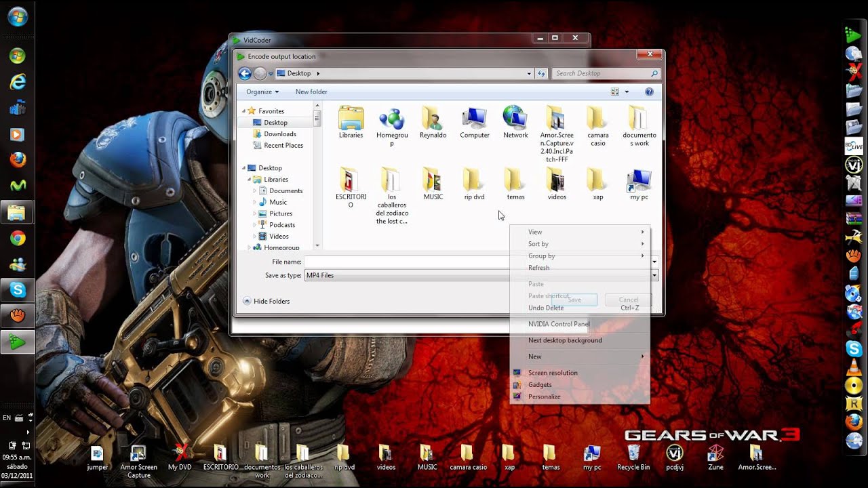Open Internet Explorer from the taskbar

click(17, 82)
